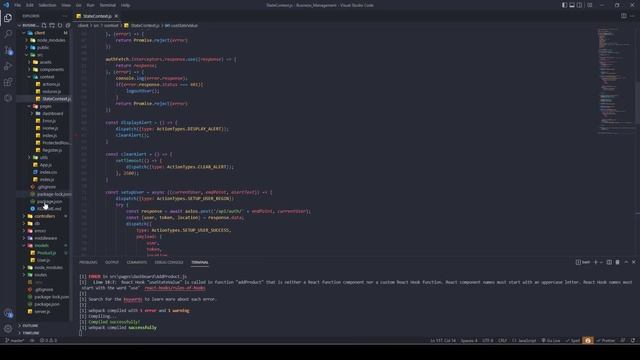
Task: Close the StateContext.js editor tab
Action: (116, 16)
